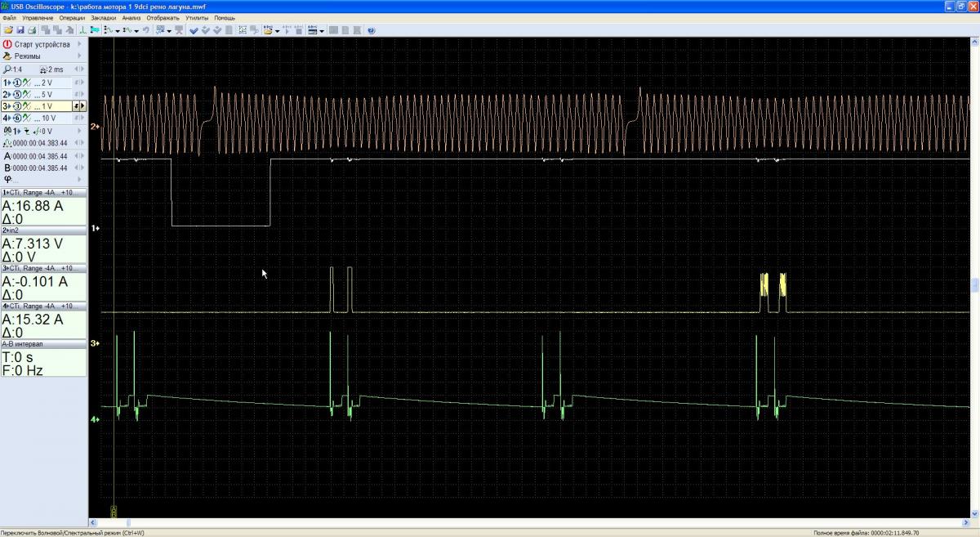
Task: Click the magnifier zoom 1:4 icon
Action: coord(8,69)
